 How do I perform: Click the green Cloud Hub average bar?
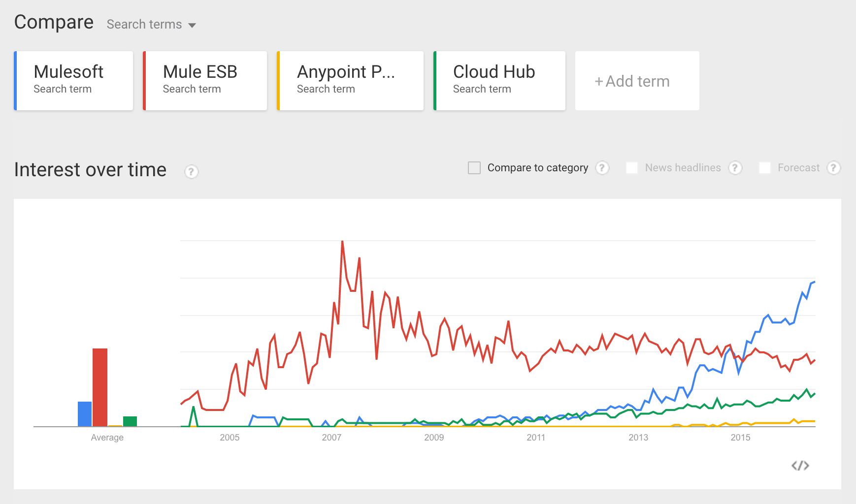(130, 421)
